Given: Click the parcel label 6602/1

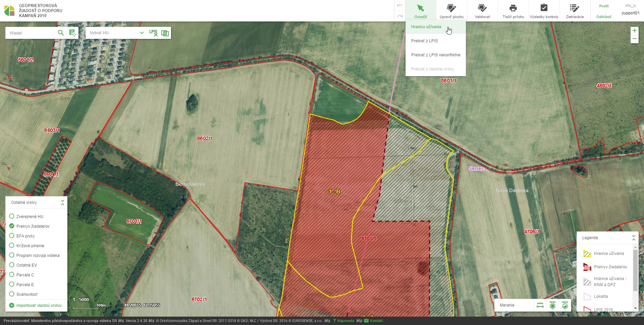Looking at the screenshot, I should coord(205,138).
